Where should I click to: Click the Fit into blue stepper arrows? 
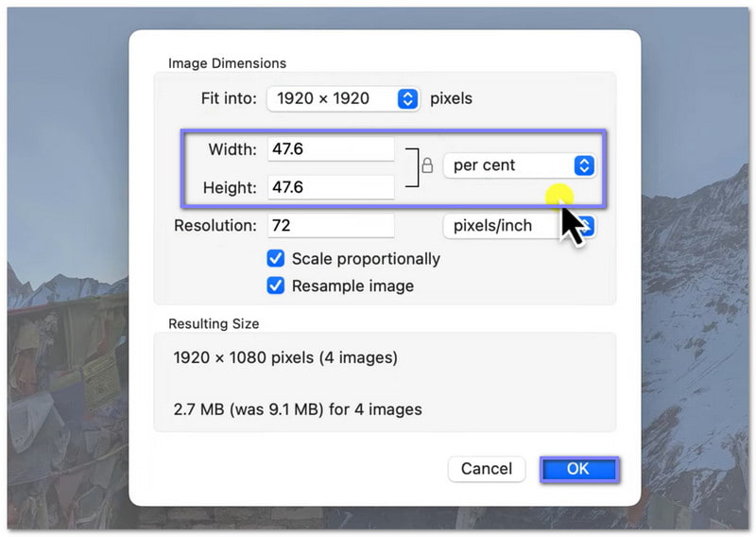click(x=407, y=98)
